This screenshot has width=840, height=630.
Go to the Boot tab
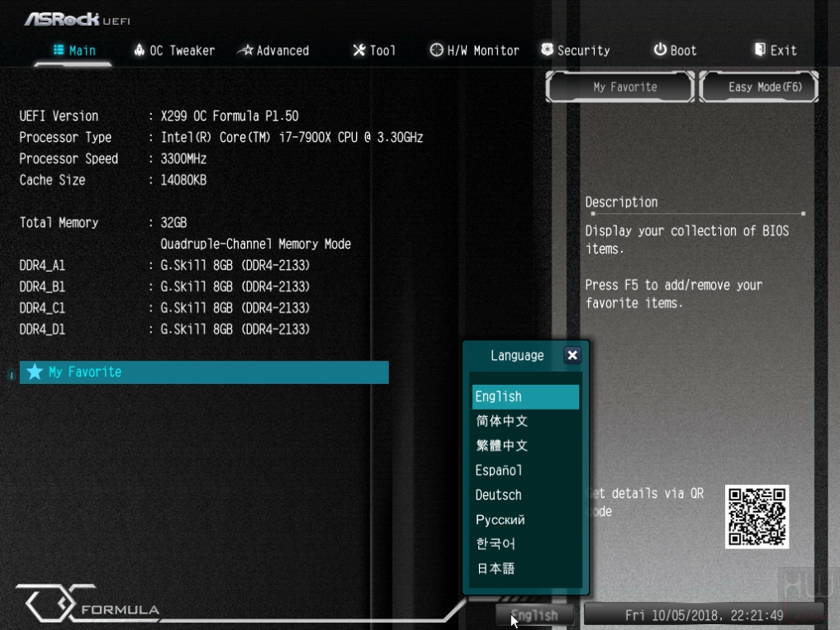click(x=675, y=50)
